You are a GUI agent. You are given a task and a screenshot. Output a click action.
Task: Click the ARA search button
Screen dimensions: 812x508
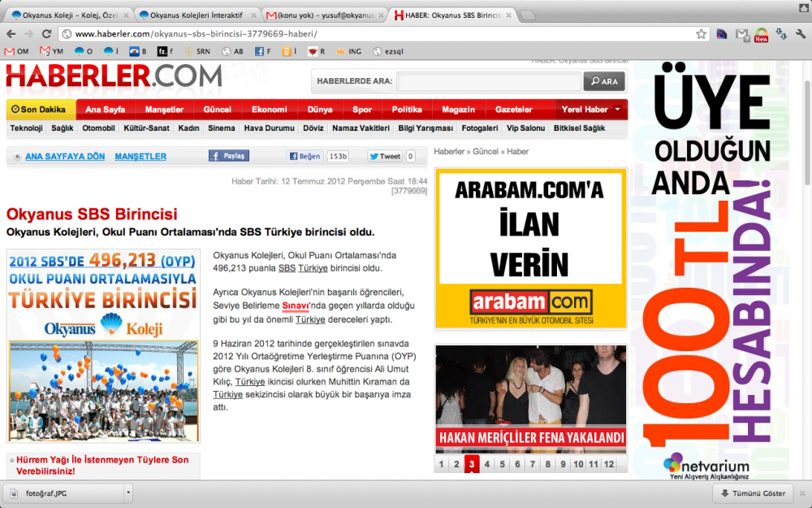coord(604,81)
